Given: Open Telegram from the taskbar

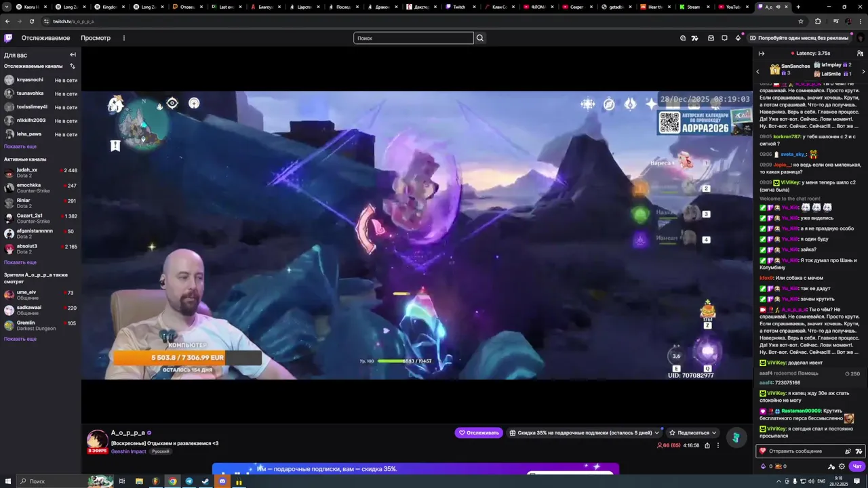Looking at the screenshot, I should [189, 481].
